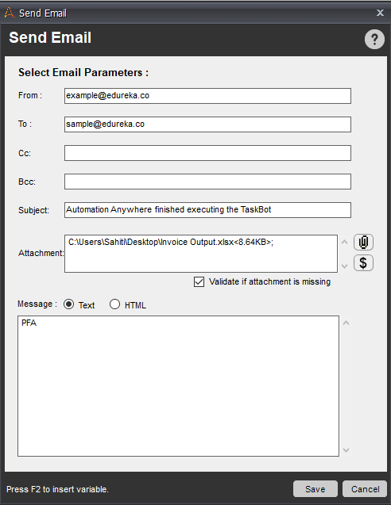Viewport: 391px width, 505px height.
Task: Select the Text message format radio button
Action: click(x=69, y=304)
